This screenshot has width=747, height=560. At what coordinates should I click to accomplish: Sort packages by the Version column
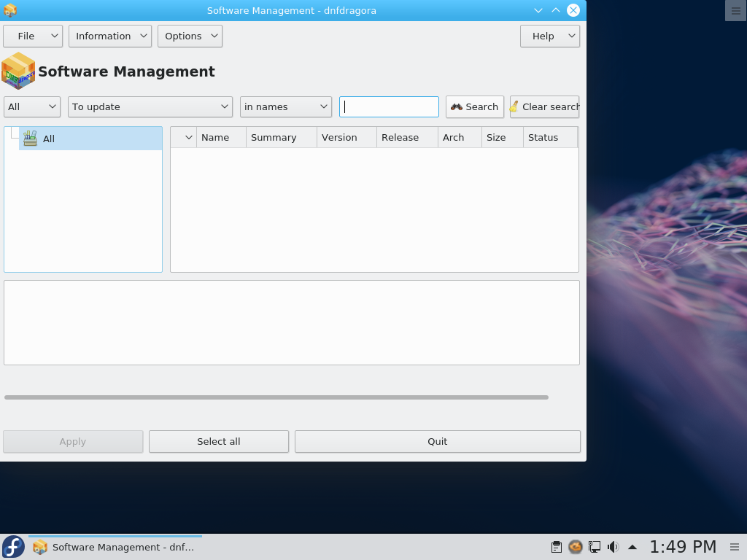pyautogui.click(x=347, y=138)
